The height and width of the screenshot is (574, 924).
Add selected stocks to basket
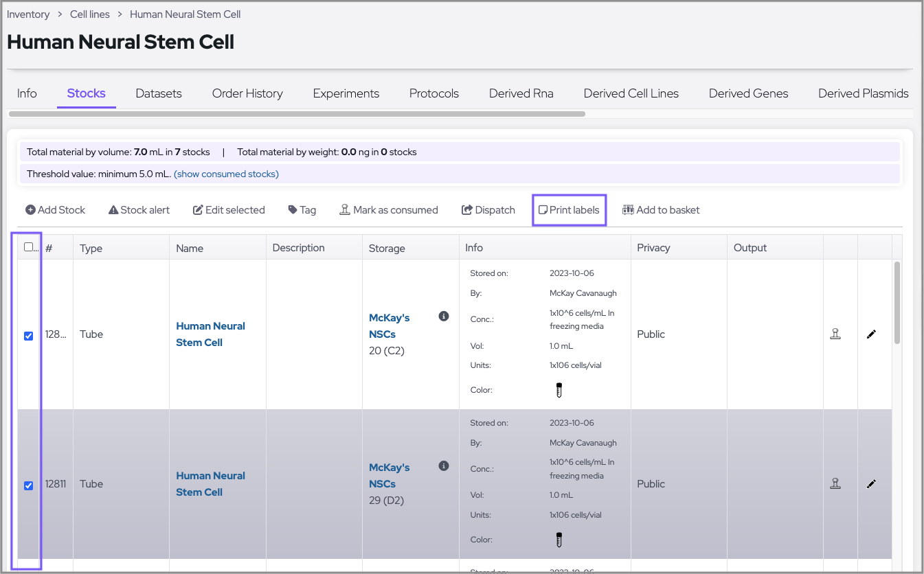click(x=661, y=210)
